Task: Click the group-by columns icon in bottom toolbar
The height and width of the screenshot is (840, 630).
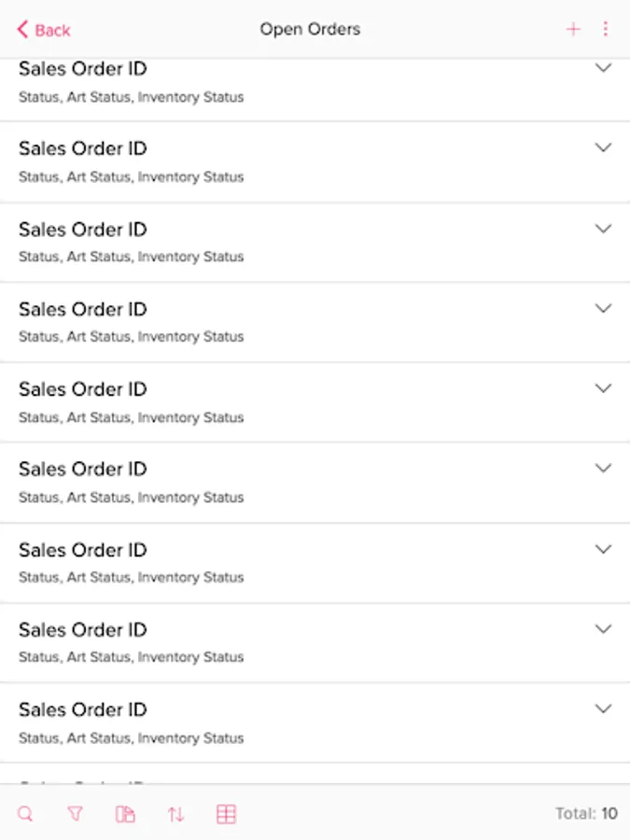Action: coord(125,814)
